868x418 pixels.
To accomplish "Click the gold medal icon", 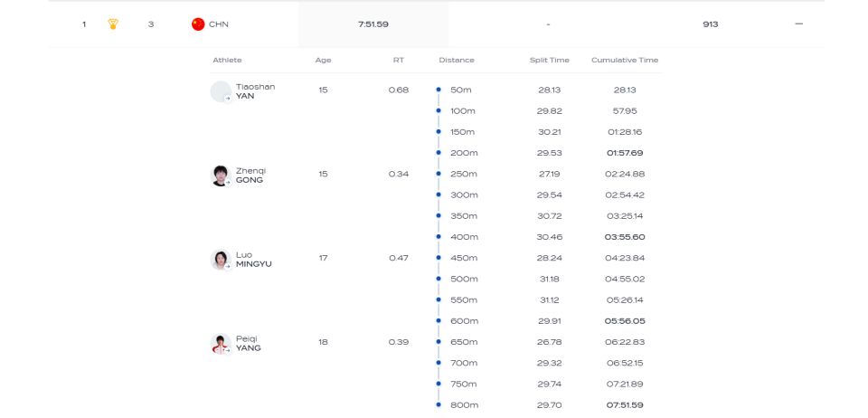I will 113,24.
